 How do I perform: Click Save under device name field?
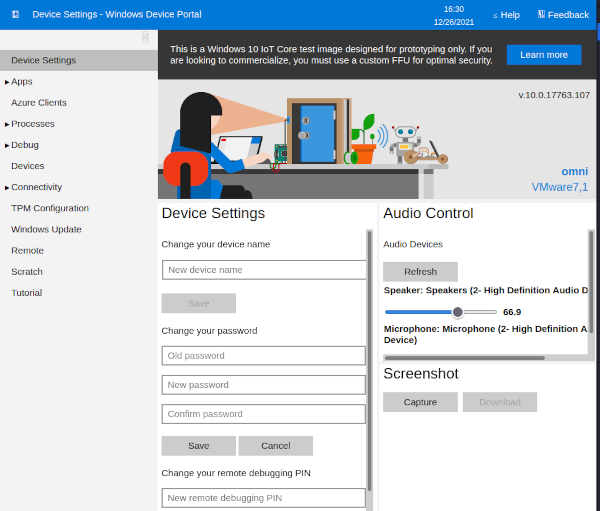click(x=199, y=303)
